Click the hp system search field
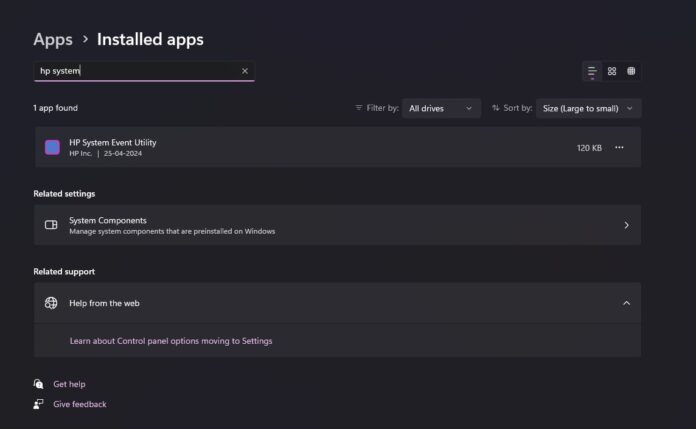 tap(140, 71)
